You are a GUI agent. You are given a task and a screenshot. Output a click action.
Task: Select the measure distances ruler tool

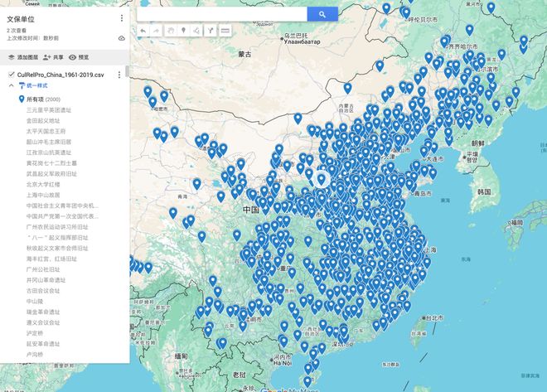[x=225, y=31]
